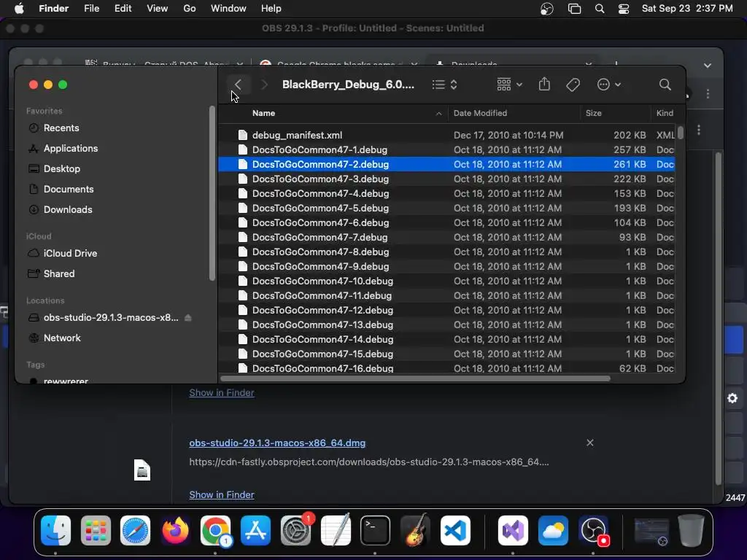The width and height of the screenshot is (747, 560).
Task: Go back in Finder window
Action: tap(238, 85)
